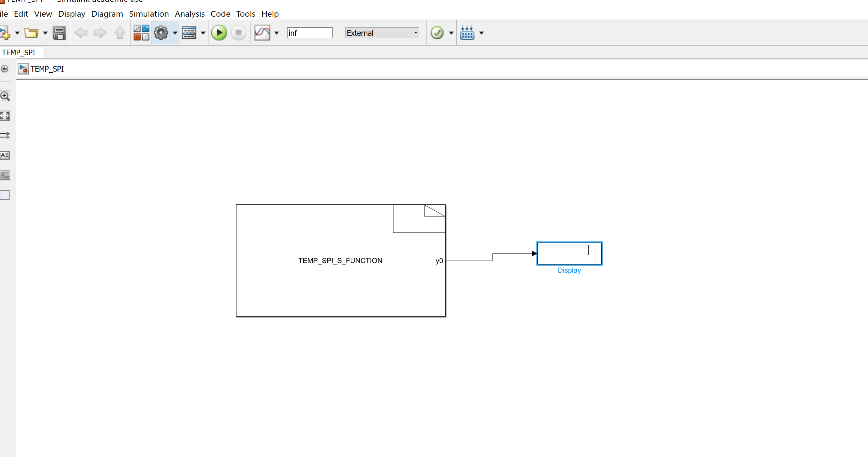Open Model Configuration Parameters gear

[x=161, y=33]
